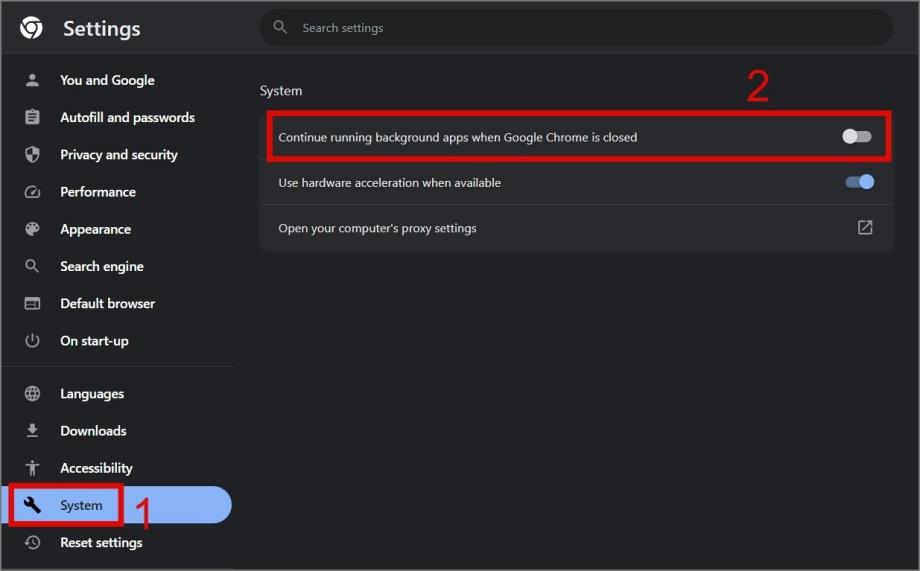The image size is (920, 571).
Task: Click 'Continue running background apps' label text
Action: pyautogui.click(x=458, y=137)
